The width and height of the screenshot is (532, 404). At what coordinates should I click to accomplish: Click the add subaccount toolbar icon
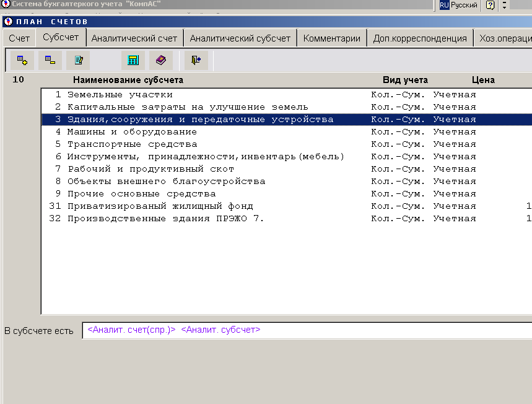click(22, 60)
